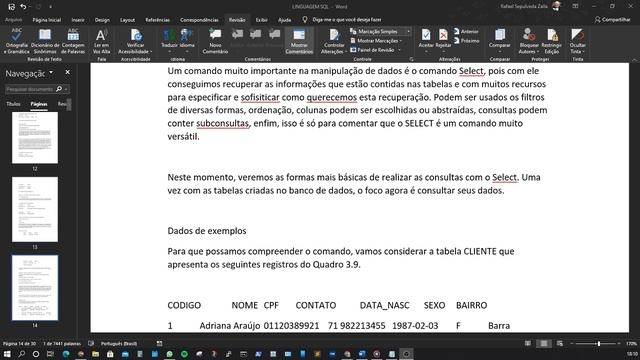Click Verificar Acessibilidade icon
The width and height of the screenshot is (640, 360).
136,36
